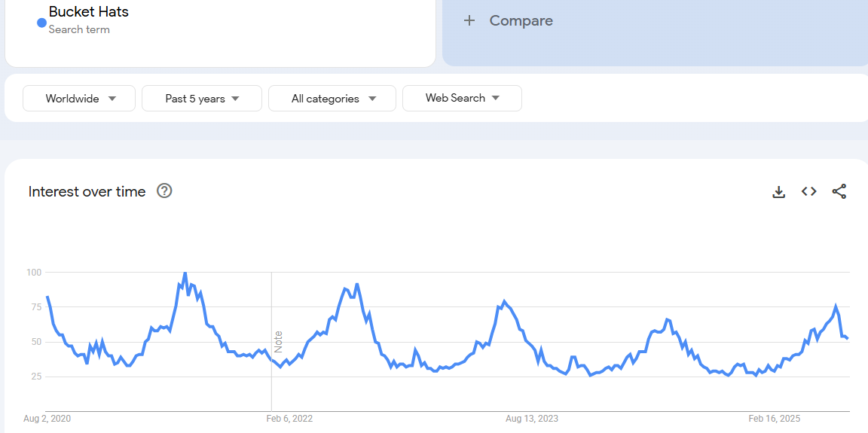Click the Interest over time heading

point(87,192)
